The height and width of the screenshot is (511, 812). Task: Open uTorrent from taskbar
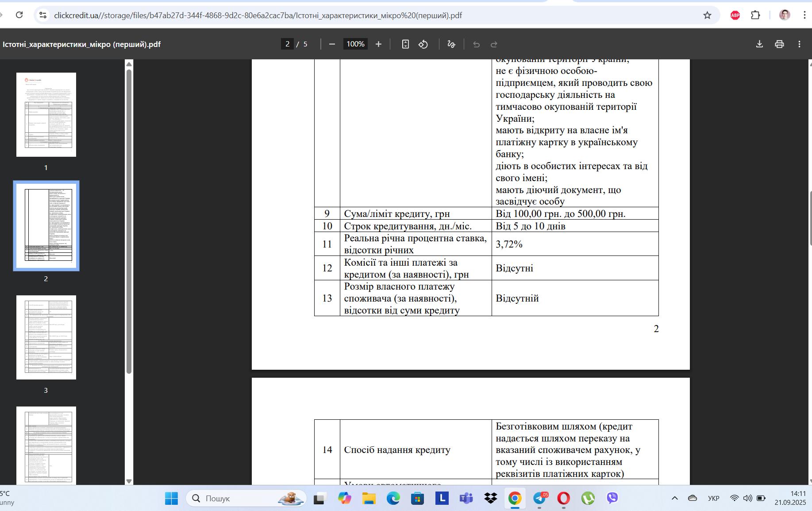point(588,499)
